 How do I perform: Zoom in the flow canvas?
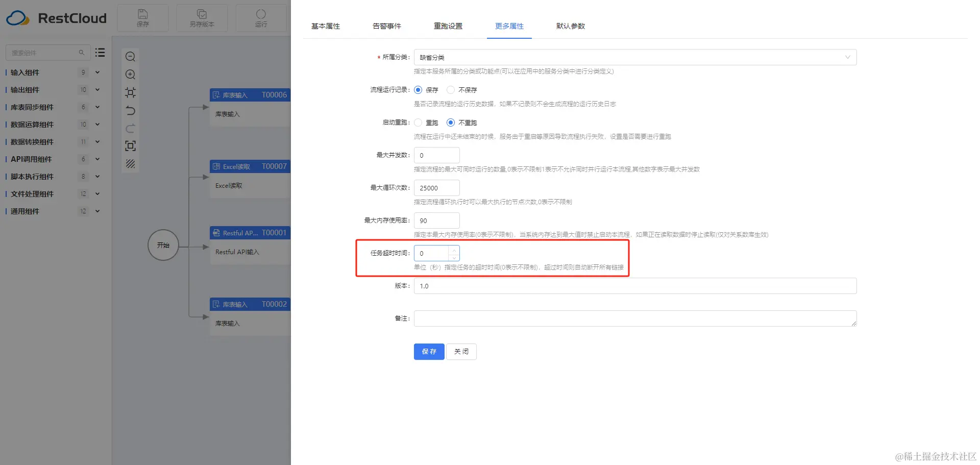(x=131, y=75)
